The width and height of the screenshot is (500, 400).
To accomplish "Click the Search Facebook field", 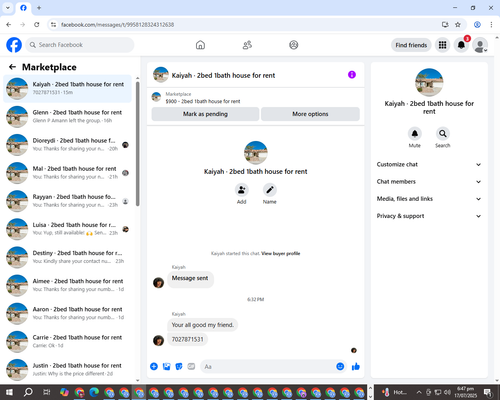I will [x=80, y=45].
